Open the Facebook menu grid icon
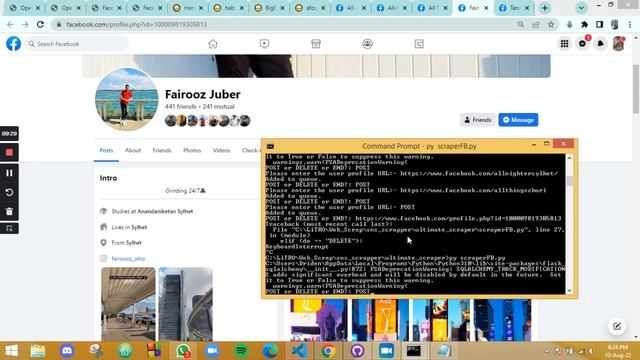This screenshot has width=640, height=360. pos(564,44)
